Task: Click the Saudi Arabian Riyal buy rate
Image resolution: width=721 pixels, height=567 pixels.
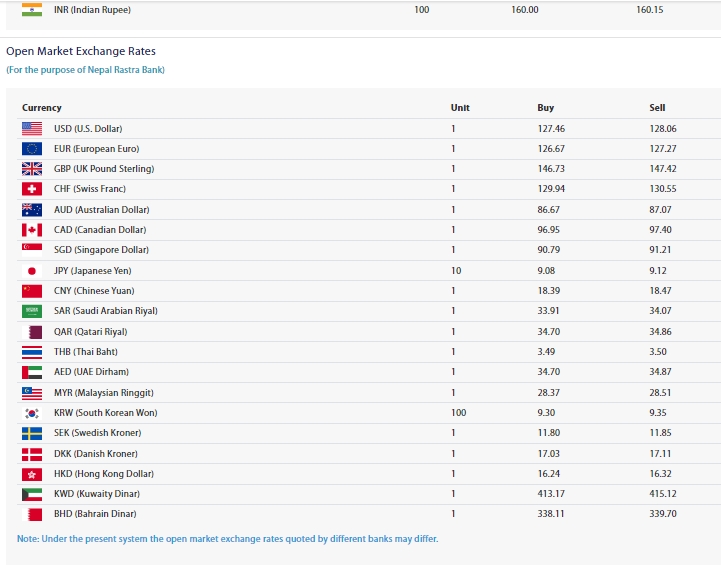Action: (x=551, y=311)
